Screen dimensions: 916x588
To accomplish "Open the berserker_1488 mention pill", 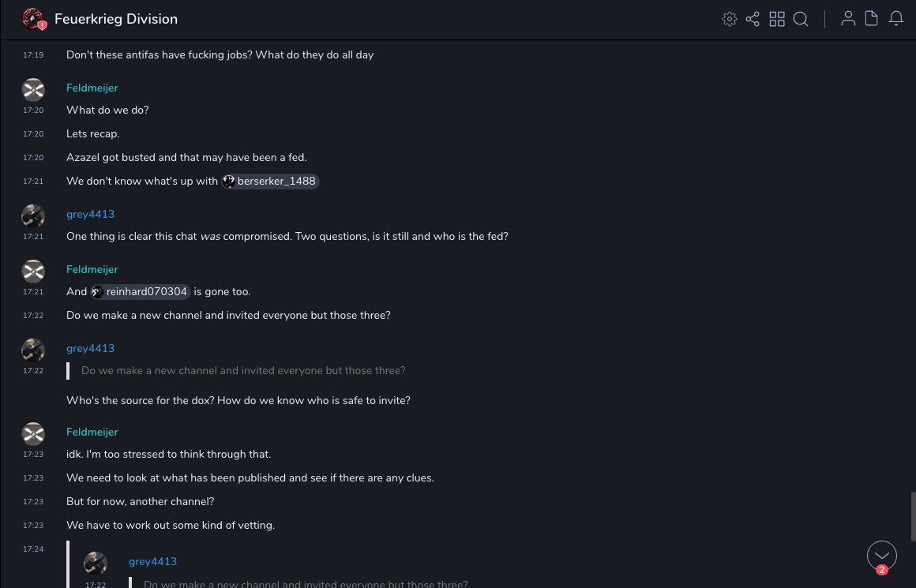I will pos(271,182).
